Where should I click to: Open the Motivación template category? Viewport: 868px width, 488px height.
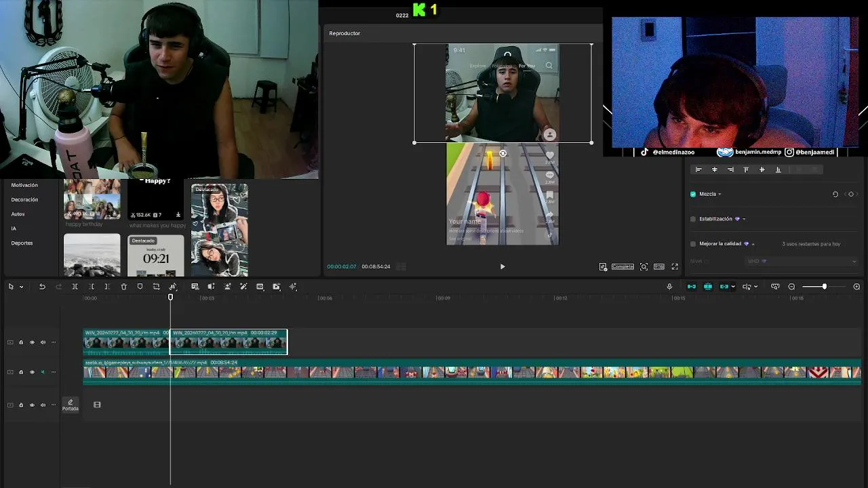24,185
